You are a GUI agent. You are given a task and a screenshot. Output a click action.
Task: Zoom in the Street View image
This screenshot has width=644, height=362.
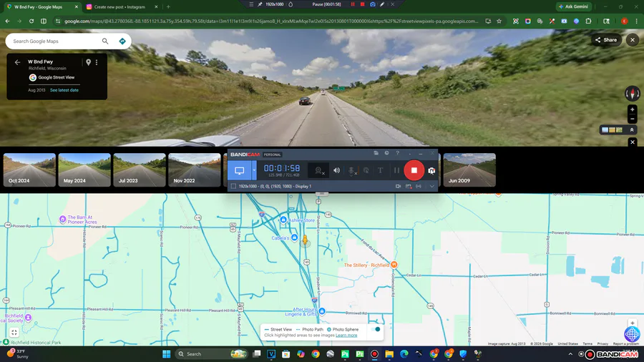click(633, 109)
